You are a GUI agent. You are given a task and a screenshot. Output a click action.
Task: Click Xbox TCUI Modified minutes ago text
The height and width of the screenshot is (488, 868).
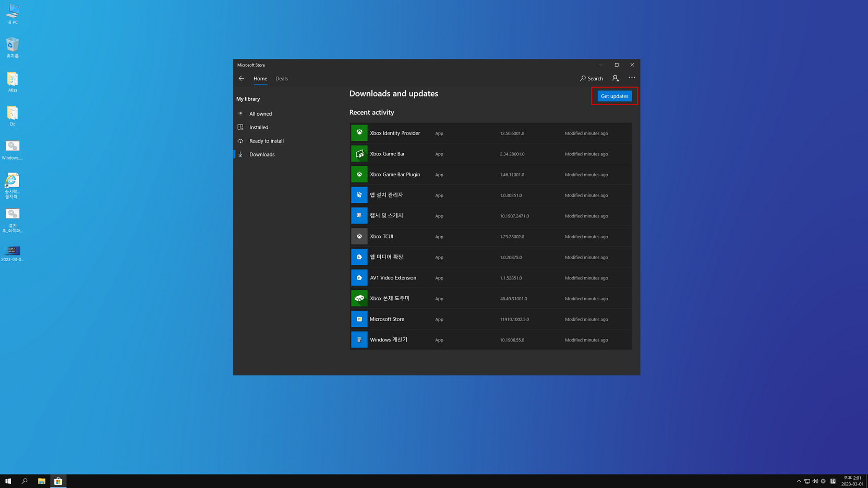tap(586, 237)
